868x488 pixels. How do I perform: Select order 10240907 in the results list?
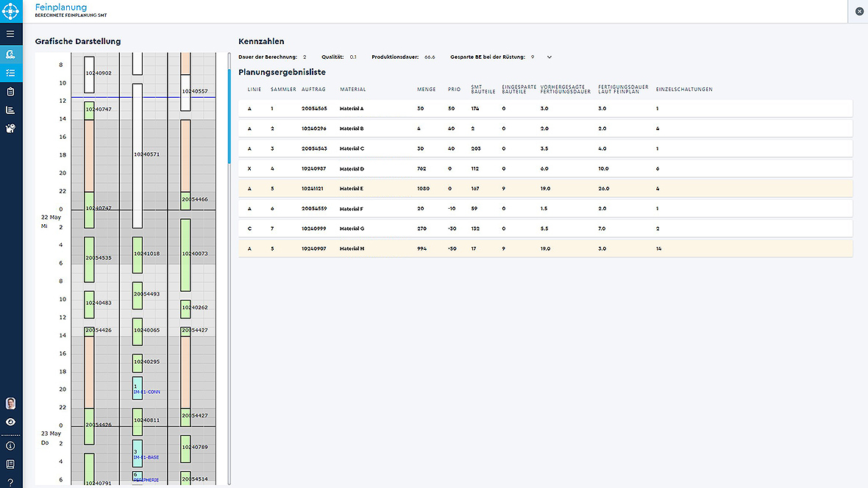point(545,248)
